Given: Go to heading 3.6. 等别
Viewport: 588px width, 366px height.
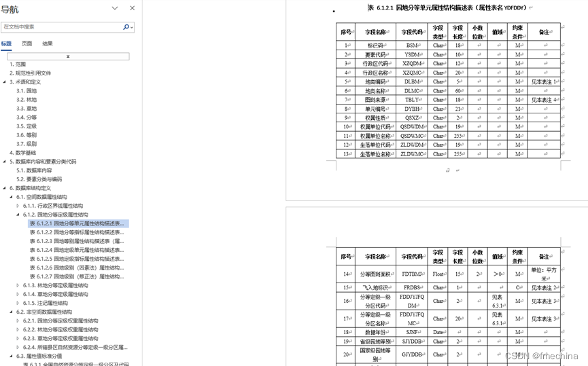Looking at the screenshot, I should tap(27, 135).
